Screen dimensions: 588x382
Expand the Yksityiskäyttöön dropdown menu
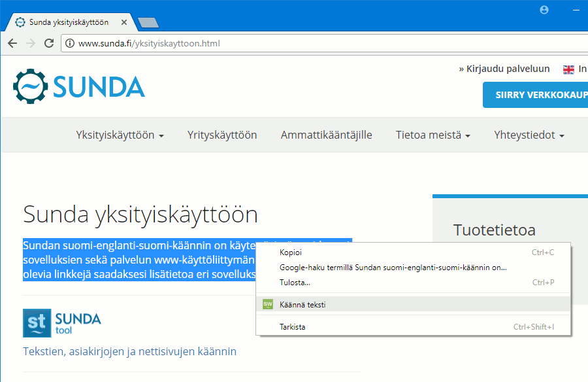(x=120, y=135)
